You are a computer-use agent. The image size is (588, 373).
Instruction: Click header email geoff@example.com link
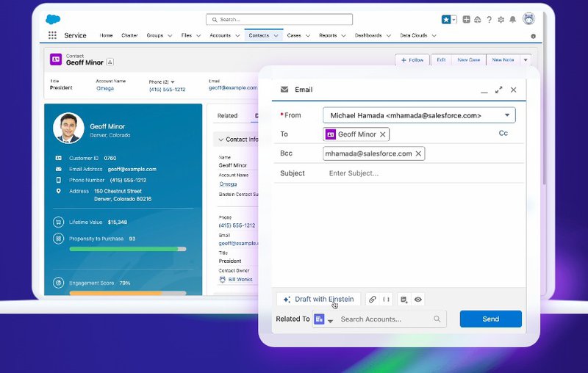233,87
